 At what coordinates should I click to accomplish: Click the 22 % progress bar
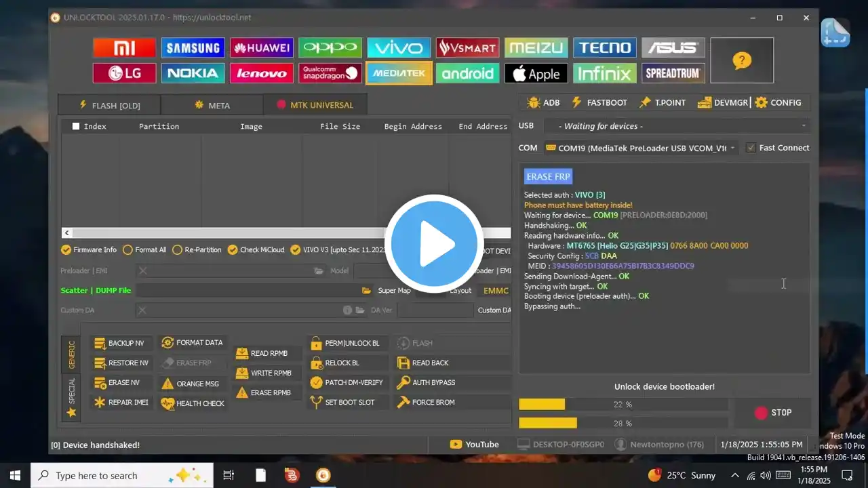click(623, 405)
